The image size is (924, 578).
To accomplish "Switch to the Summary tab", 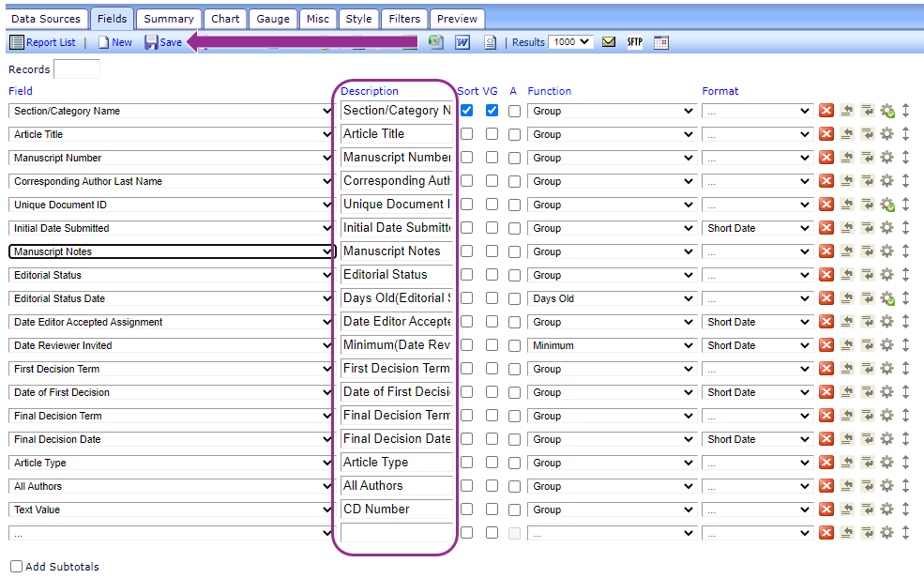I will (x=169, y=19).
